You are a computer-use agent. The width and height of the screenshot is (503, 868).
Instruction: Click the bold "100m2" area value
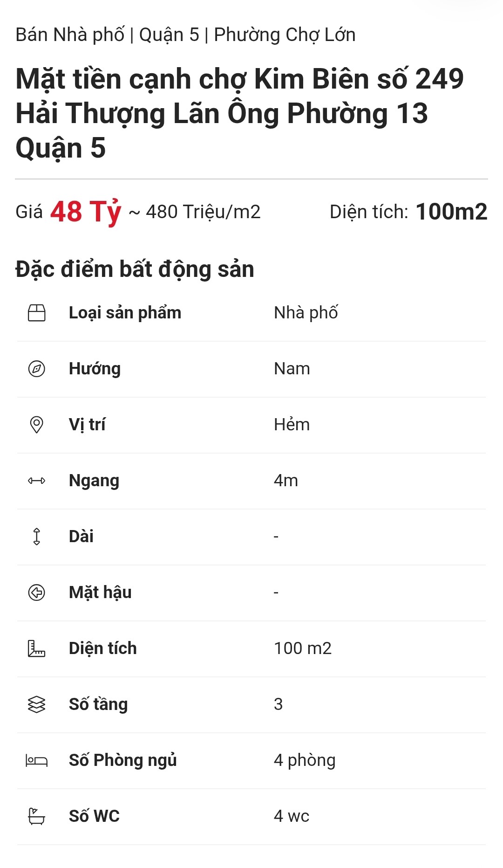(451, 212)
